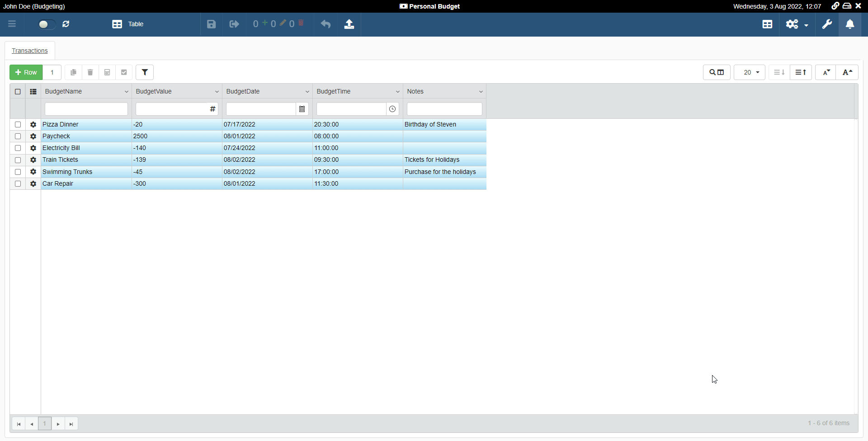868x441 pixels.
Task: Open the Table view menu
Action: (128, 24)
